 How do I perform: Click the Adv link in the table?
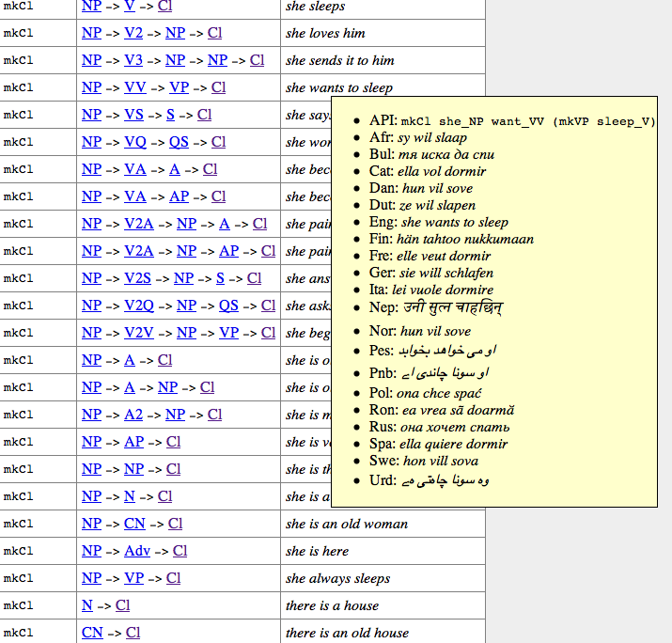137,551
